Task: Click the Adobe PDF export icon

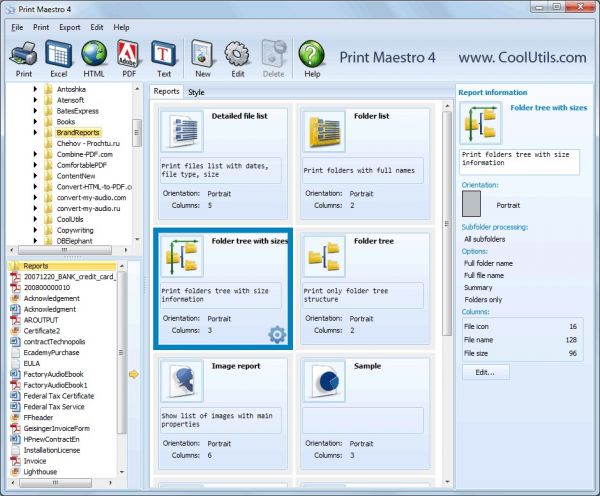Action: (x=128, y=58)
